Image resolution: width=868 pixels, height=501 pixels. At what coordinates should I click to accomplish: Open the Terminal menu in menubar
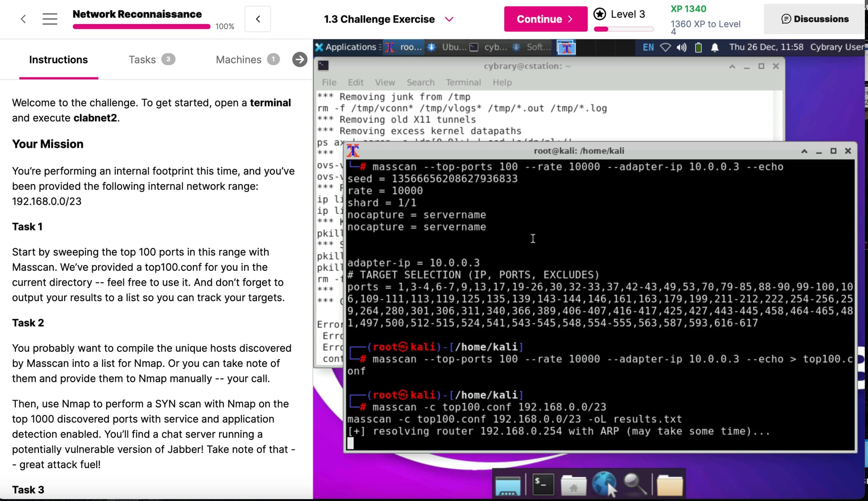click(x=463, y=82)
